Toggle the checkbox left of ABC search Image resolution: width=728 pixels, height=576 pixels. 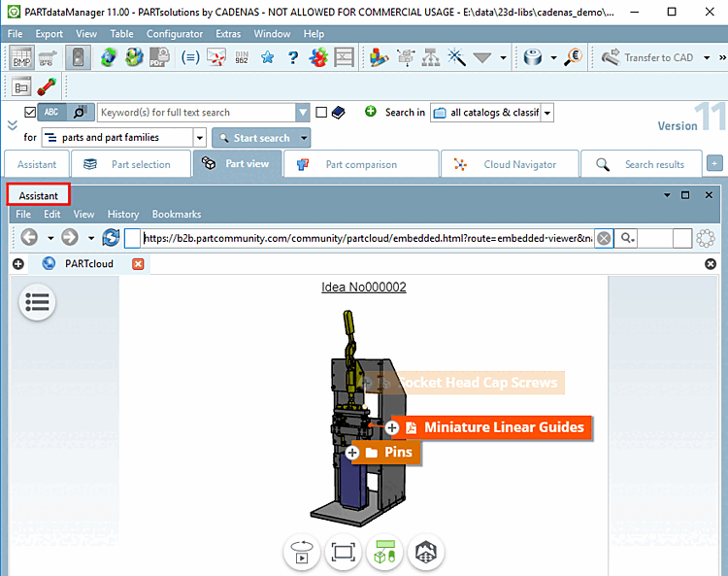pyautogui.click(x=30, y=112)
